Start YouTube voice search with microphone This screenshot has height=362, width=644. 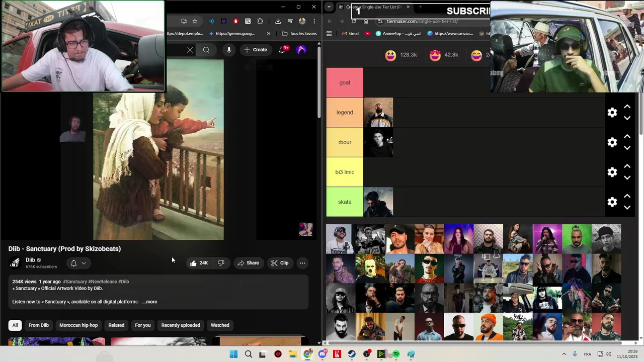(x=229, y=50)
